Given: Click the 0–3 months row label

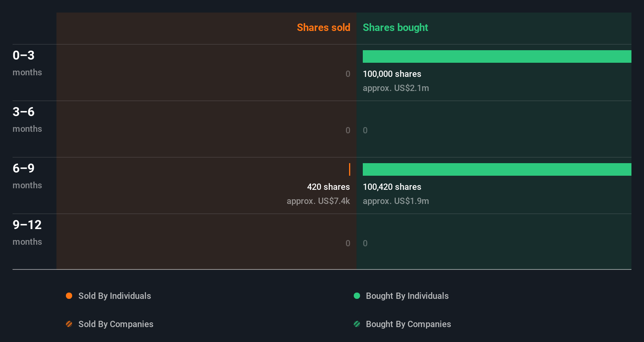Looking at the screenshot, I should 27,63.
